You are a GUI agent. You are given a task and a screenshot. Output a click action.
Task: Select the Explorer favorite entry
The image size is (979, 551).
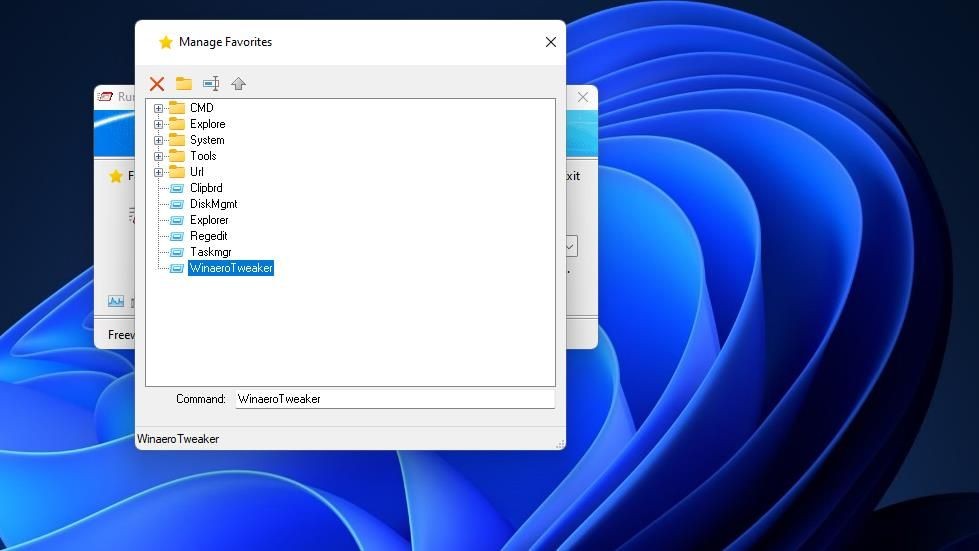tap(209, 220)
